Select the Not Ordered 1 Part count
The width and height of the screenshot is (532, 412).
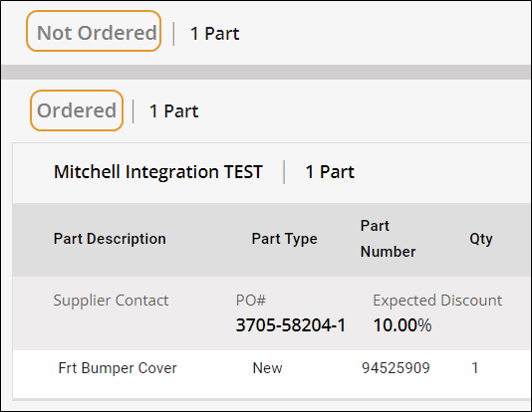(215, 34)
